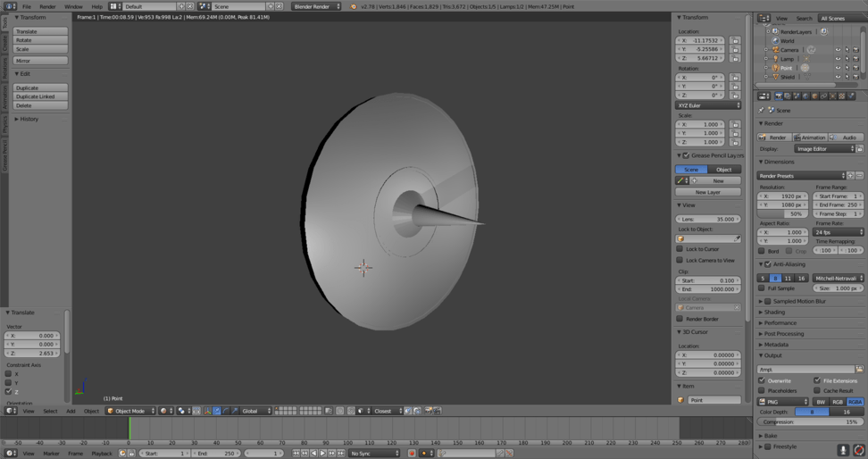Image resolution: width=868 pixels, height=459 pixels.
Task: Click the jump to end frame button
Action: (x=341, y=454)
